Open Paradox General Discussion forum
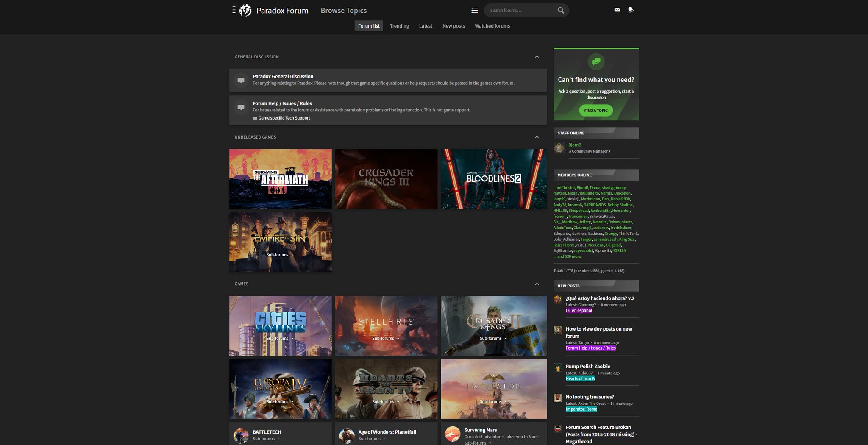This screenshot has width=868, height=445. tap(283, 76)
